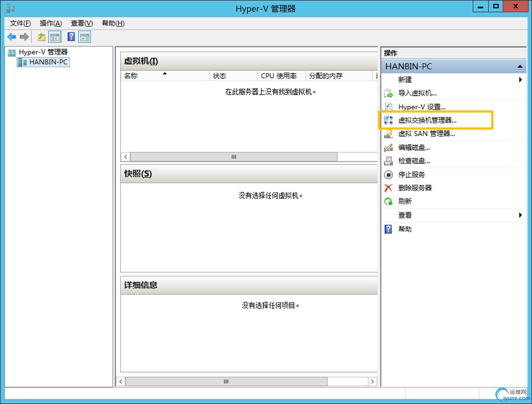Expand the 新建 submenu arrow

pyautogui.click(x=520, y=80)
